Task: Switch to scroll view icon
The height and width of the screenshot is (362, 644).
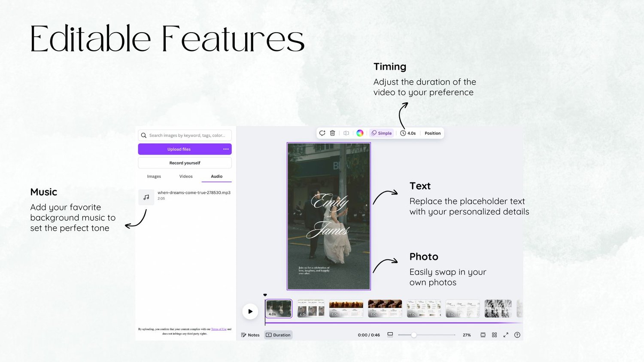Action: [x=483, y=335]
